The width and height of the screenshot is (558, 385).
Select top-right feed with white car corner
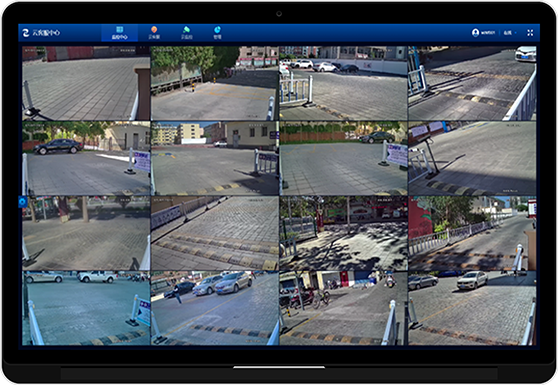pyautogui.click(x=472, y=83)
